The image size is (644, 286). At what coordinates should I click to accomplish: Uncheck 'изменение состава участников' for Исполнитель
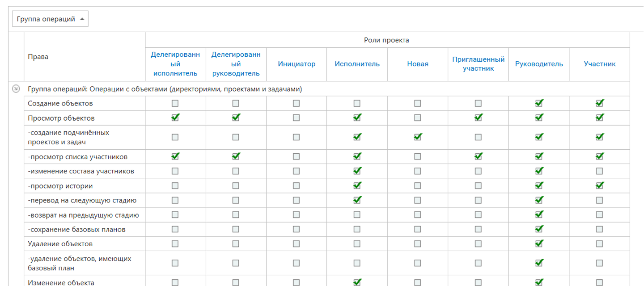click(x=357, y=171)
